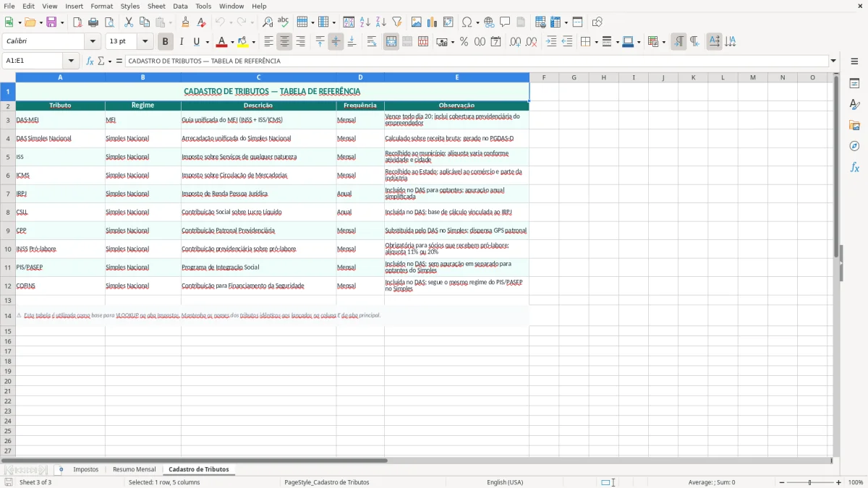Image resolution: width=868 pixels, height=488 pixels.
Task: Apply red font color swatch
Action: (222, 42)
